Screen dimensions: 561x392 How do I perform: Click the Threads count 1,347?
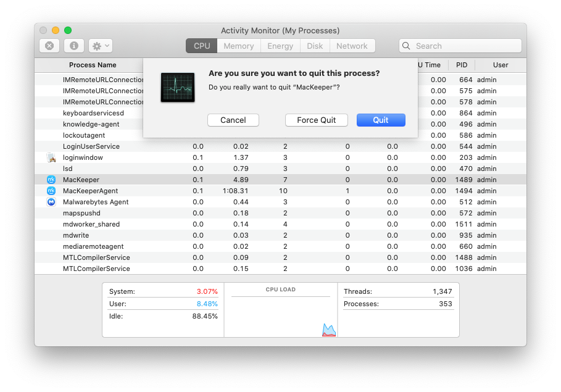443,291
